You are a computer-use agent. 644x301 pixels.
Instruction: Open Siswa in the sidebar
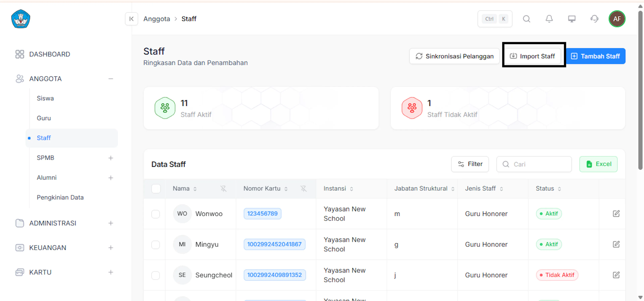(45, 98)
